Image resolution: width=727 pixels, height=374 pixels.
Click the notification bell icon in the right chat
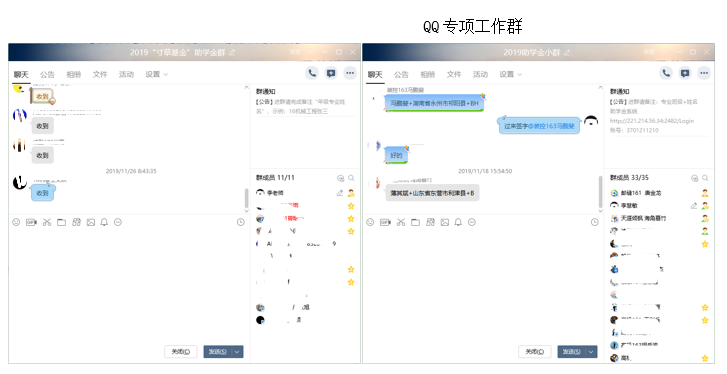pos(458,222)
